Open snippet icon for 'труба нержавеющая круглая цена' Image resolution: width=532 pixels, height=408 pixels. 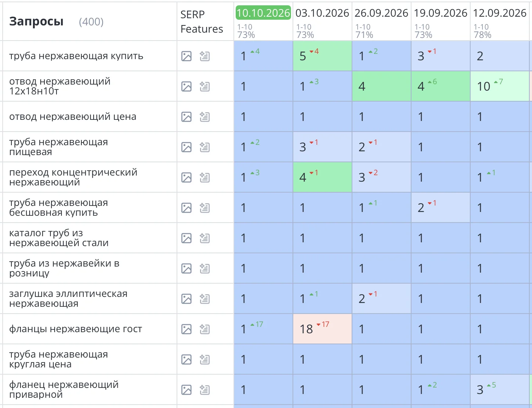pyautogui.click(x=205, y=359)
